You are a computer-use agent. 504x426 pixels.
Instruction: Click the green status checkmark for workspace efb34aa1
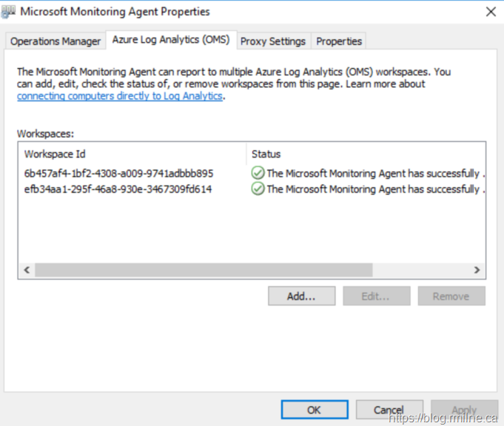258,189
